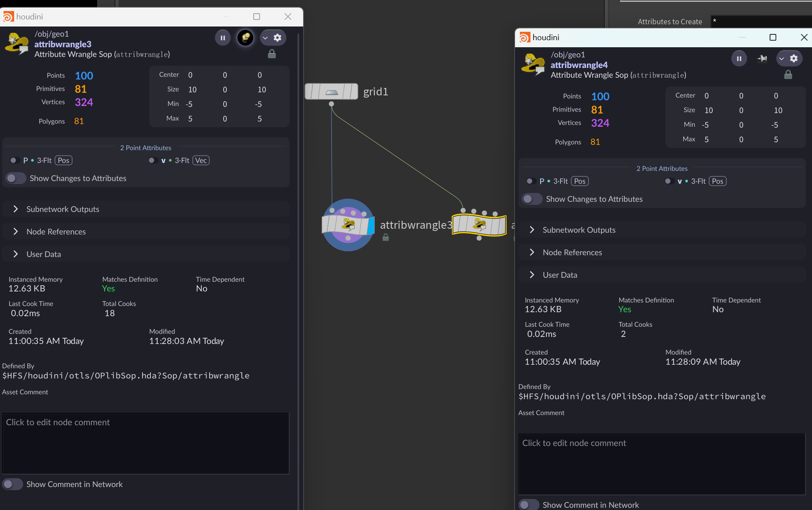Toggle Show Comment in Network for attribwrangle4

click(529, 505)
